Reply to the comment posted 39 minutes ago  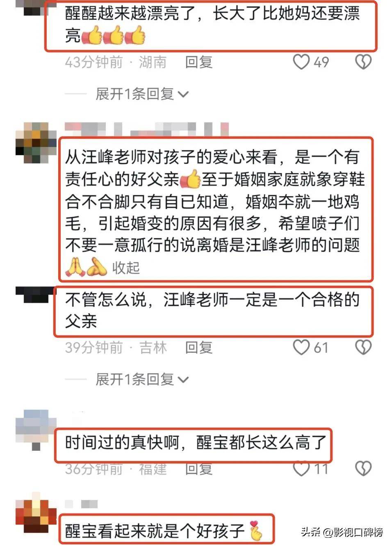tap(199, 347)
